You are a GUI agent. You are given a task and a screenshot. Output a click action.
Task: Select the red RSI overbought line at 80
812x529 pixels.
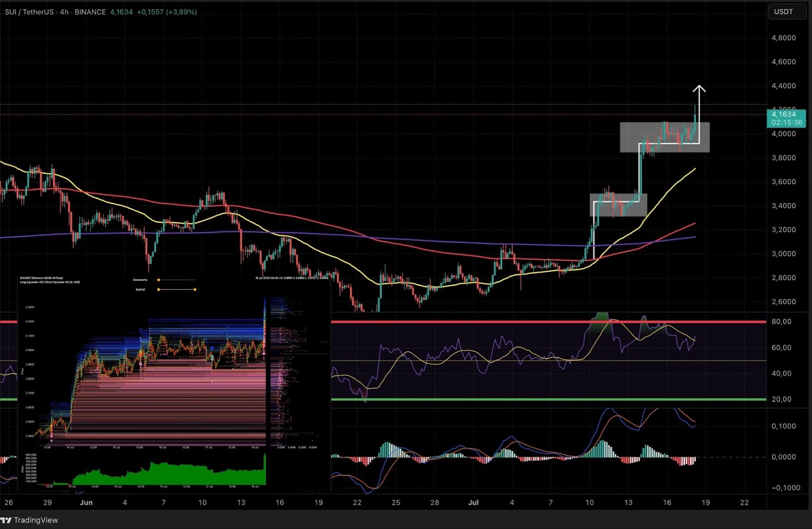click(x=548, y=322)
